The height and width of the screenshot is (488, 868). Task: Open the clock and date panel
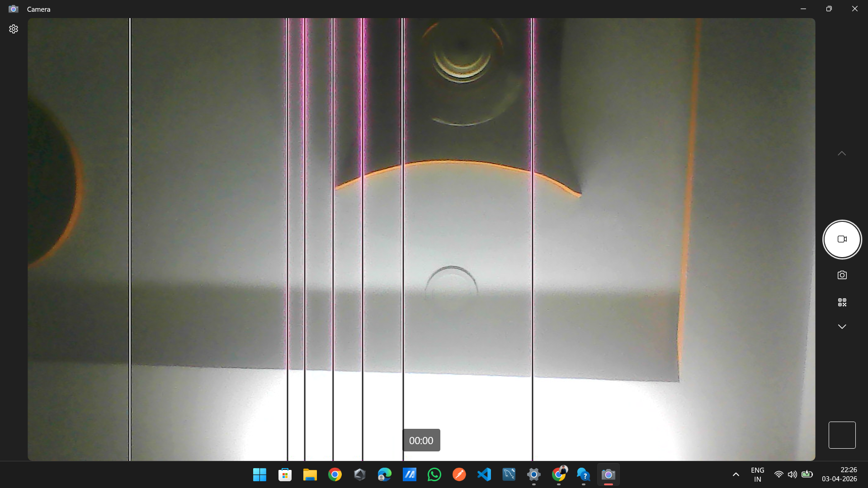click(x=839, y=474)
